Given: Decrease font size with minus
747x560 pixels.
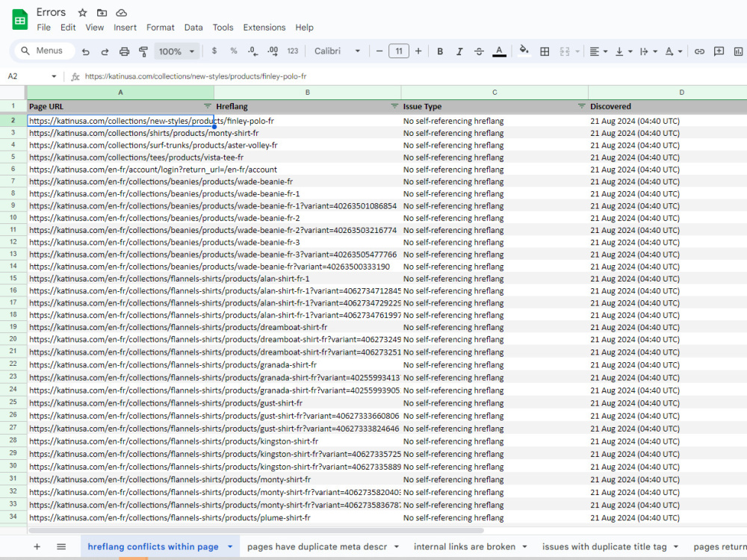Looking at the screenshot, I should [x=379, y=51].
